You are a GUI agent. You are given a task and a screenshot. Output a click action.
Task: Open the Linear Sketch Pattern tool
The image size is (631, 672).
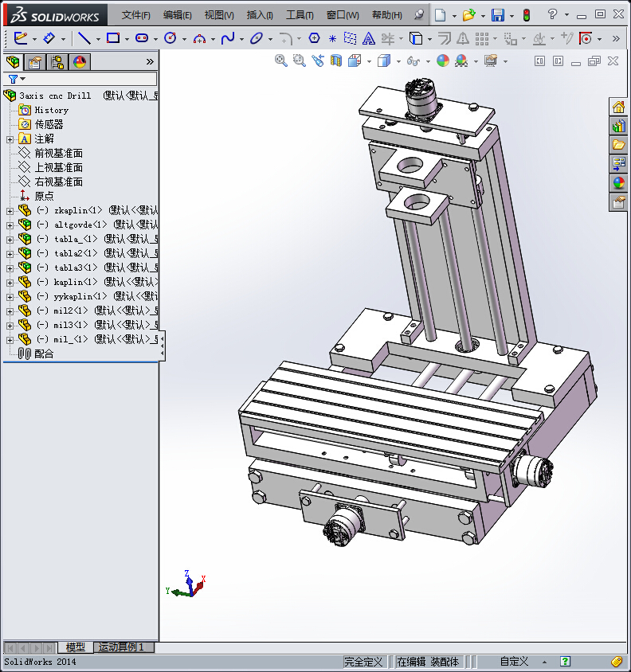point(481,39)
